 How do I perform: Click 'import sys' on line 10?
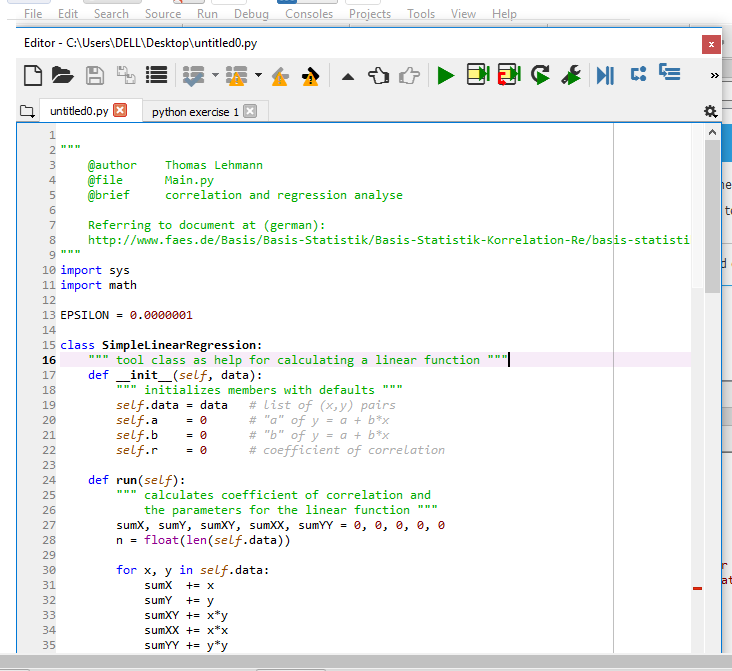point(95,270)
